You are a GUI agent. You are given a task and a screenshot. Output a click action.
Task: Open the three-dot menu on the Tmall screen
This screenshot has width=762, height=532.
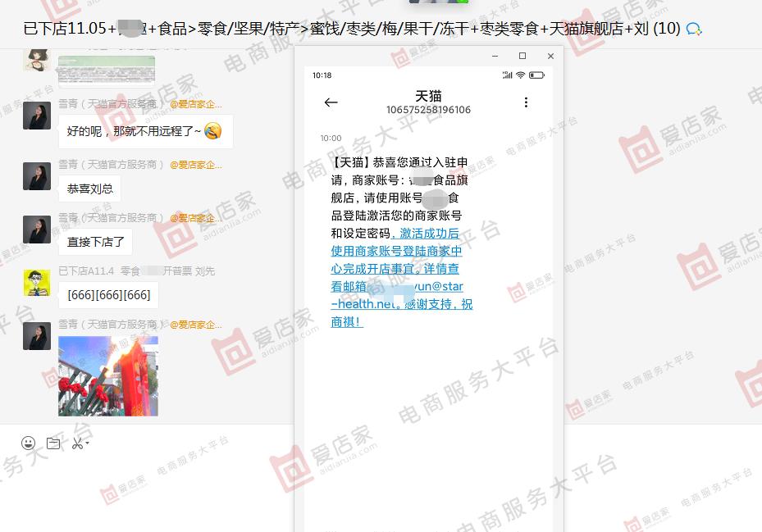click(526, 102)
